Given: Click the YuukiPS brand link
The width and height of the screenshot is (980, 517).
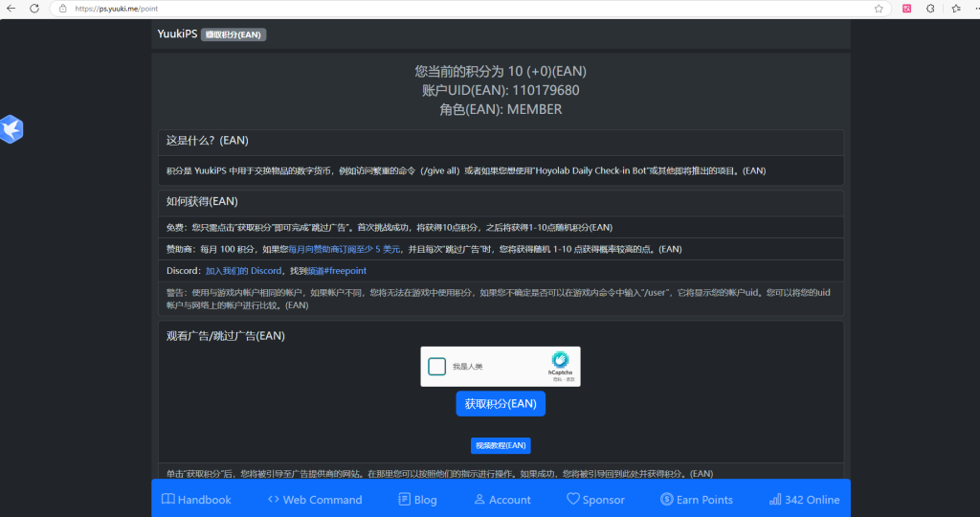Looking at the screenshot, I should click(x=177, y=34).
